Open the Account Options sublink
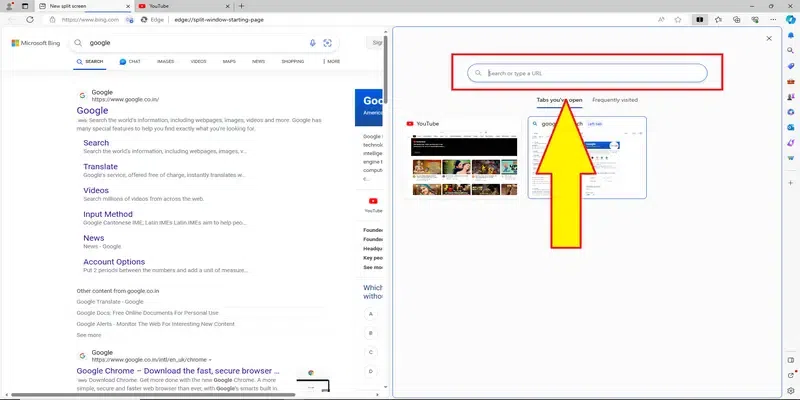The height and width of the screenshot is (400, 800). 114,262
